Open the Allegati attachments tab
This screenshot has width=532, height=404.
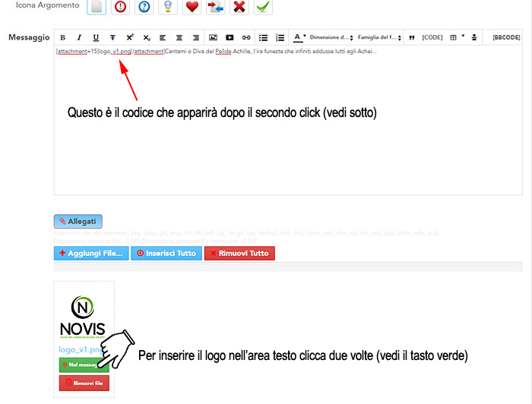tap(78, 222)
